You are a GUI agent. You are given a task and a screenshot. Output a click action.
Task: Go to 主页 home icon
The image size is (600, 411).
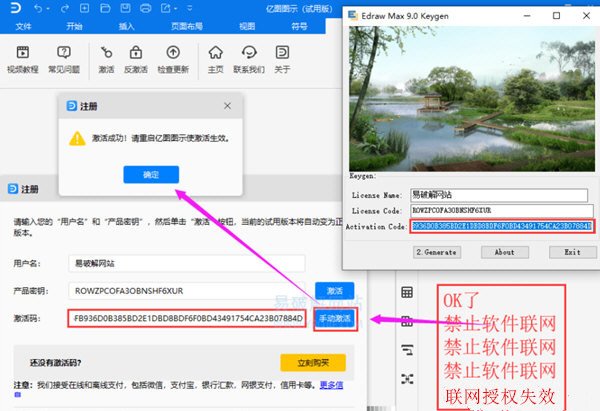coord(215,54)
